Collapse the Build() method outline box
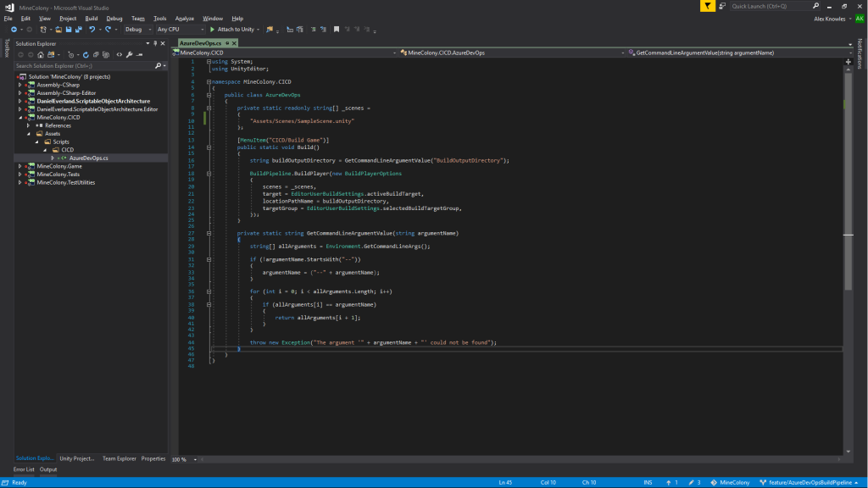868x488 pixels. click(209, 146)
